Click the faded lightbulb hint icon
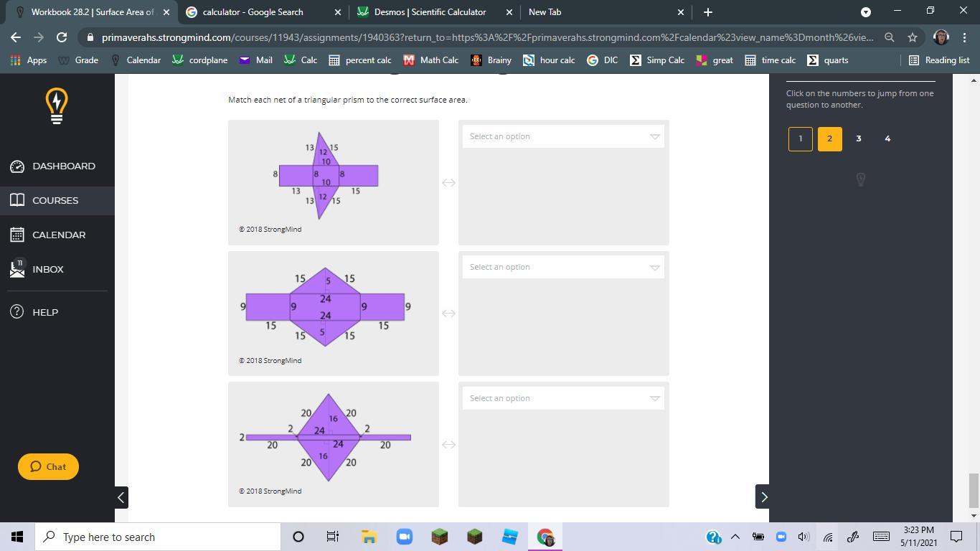 [861, 179]
